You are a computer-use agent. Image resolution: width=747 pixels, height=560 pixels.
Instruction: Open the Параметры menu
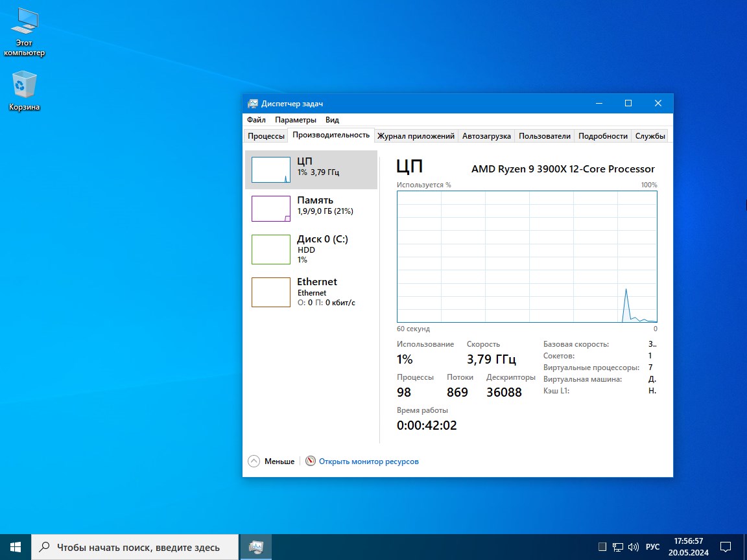[295, 119]
